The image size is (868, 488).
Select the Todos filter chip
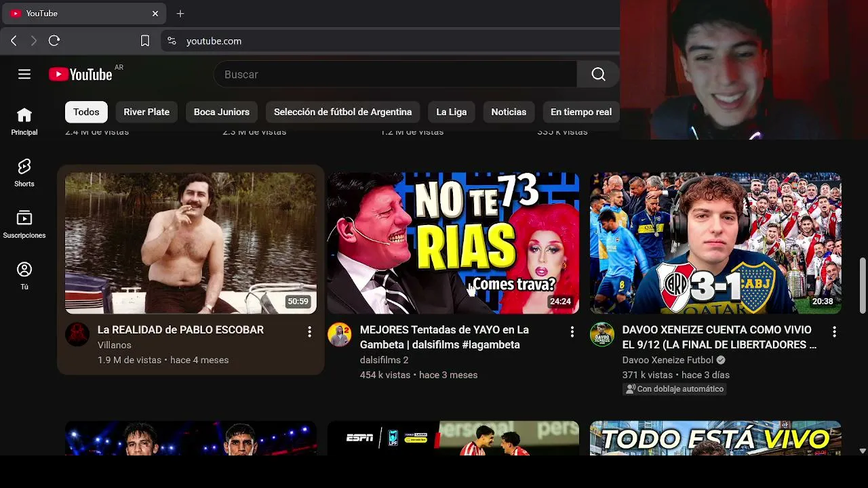coord(86,112)
